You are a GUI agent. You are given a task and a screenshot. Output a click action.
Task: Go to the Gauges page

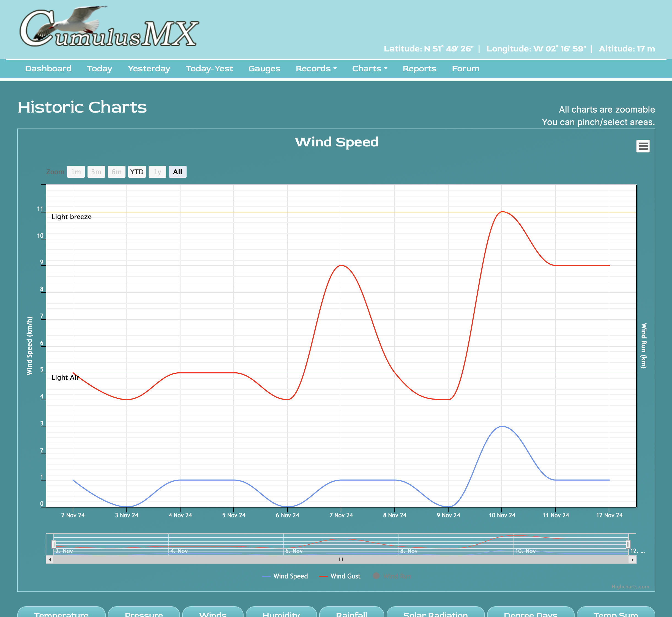pyautogui.click(x=264, y=69)
